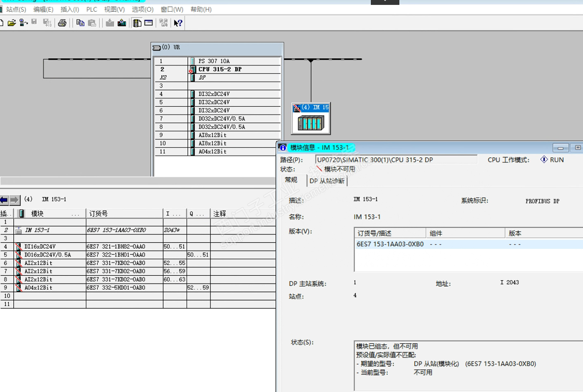Click the 路径 path field

pyautogui.click(x=396, y=159)
